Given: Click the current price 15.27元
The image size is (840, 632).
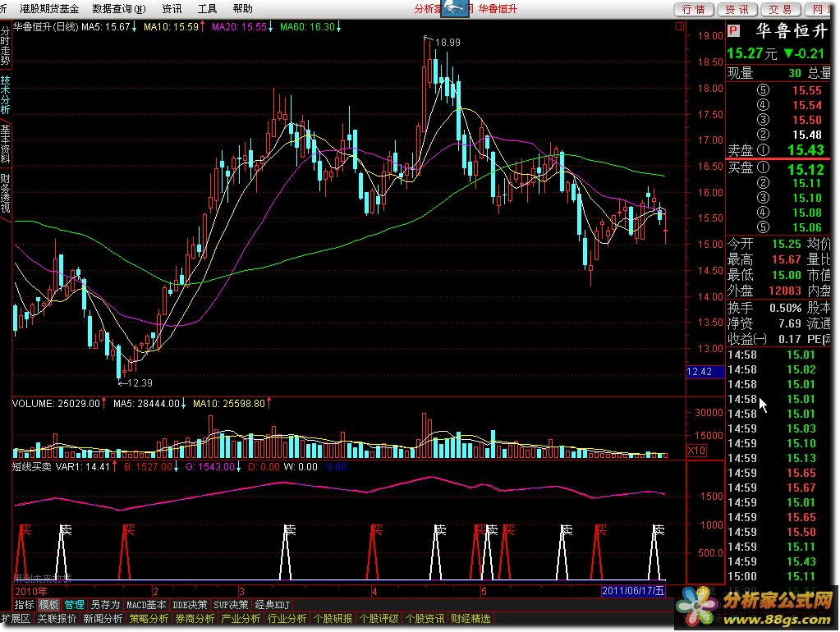Looking at the screenshot, I should coord(751,53).
